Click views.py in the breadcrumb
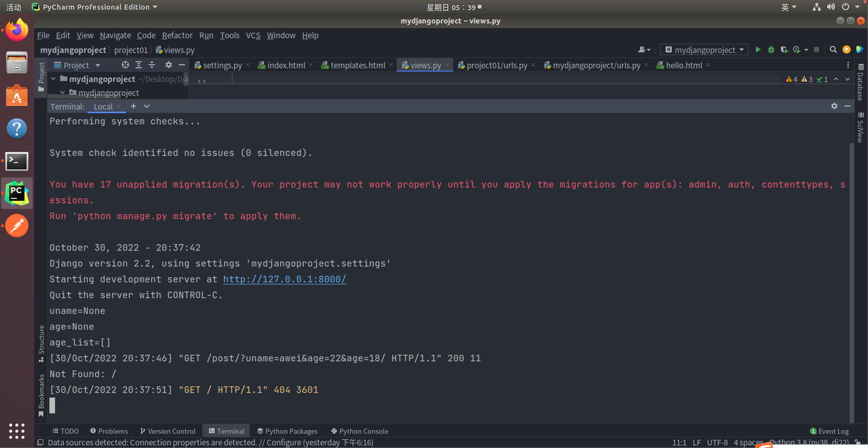 click(x=175, y=50)
